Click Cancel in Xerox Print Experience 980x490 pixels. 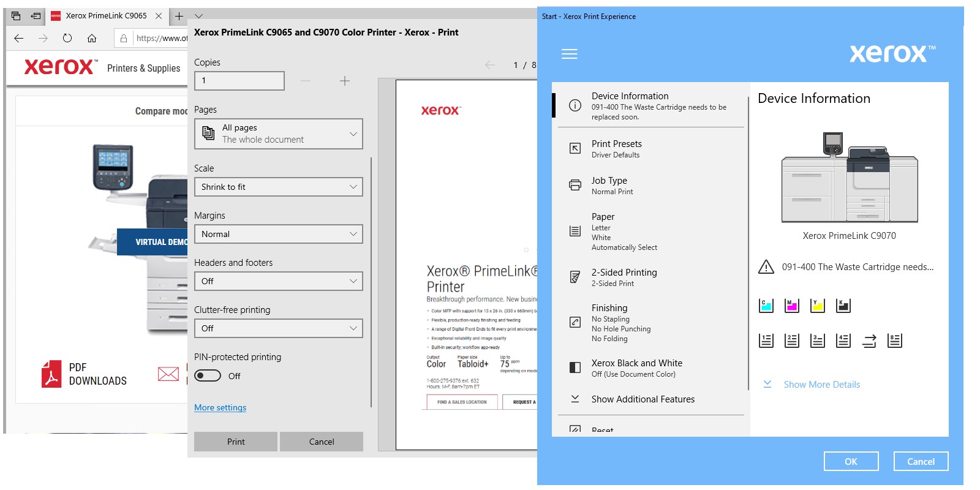pos(921,461)
